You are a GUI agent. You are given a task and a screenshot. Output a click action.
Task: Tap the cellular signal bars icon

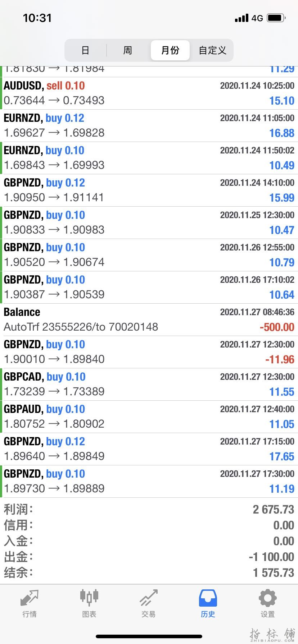point(241,18)
